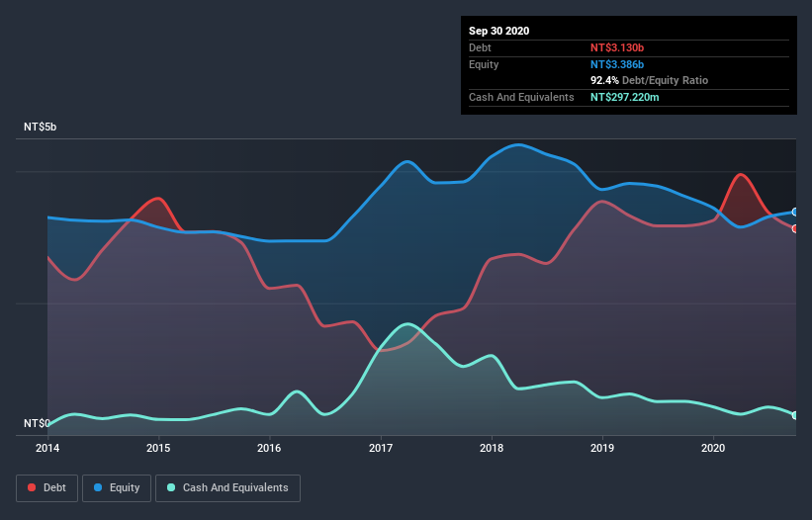Click the 2019 x-axis label

[x=602, y=448]
